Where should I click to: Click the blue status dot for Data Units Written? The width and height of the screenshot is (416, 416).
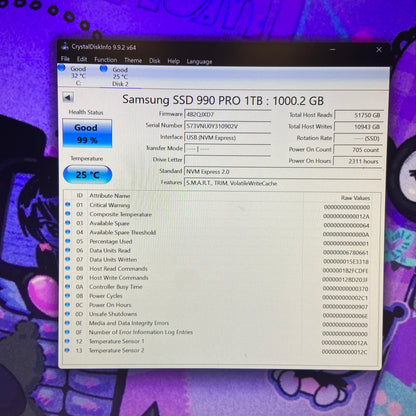(x=68, y=259)
